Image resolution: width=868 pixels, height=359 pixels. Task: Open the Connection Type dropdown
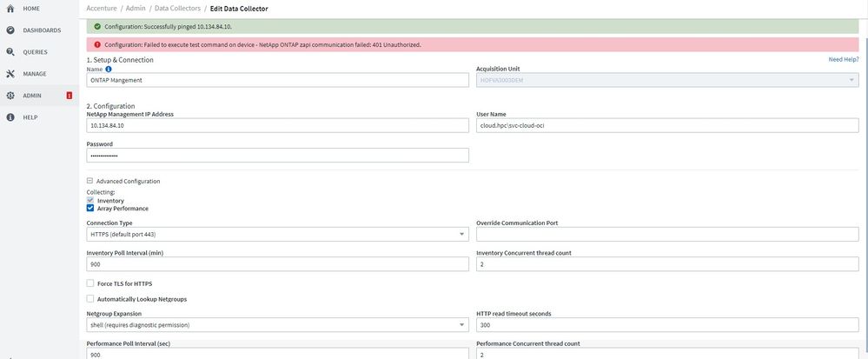(x=278, y=235)
